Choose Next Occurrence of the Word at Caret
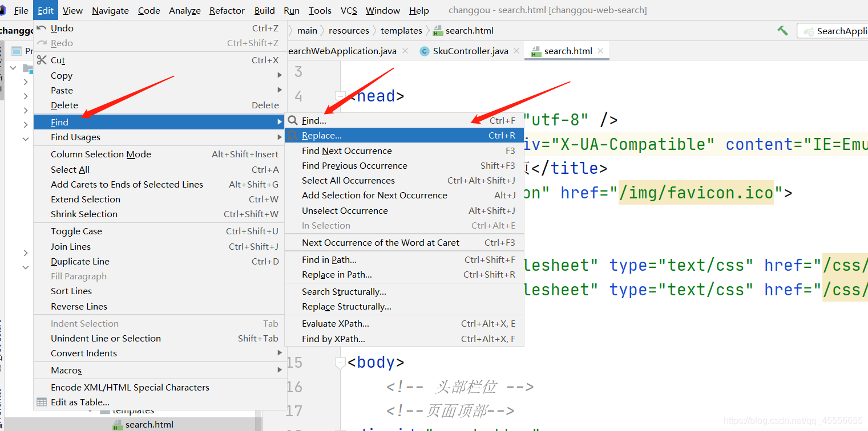This screenshot has width=868, height=431. [404, 242]
